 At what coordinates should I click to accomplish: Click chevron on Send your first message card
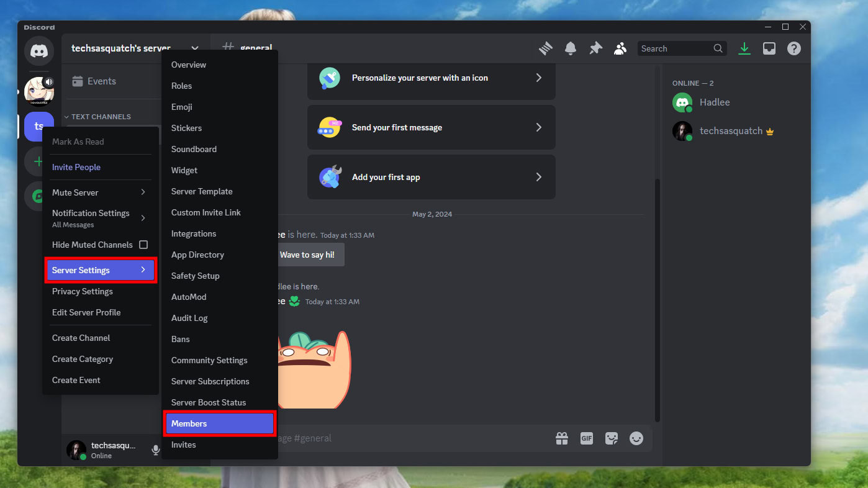[538, 127]
